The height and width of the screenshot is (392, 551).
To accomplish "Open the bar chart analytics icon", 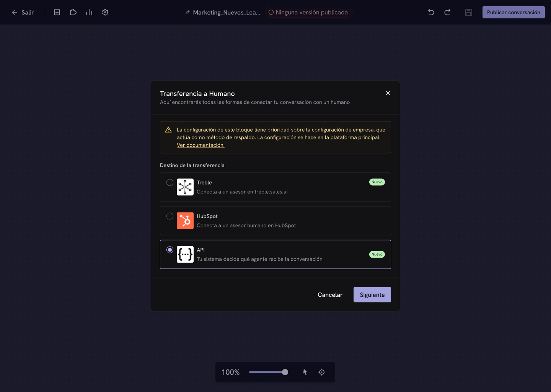I will click(x=89, y=12).
